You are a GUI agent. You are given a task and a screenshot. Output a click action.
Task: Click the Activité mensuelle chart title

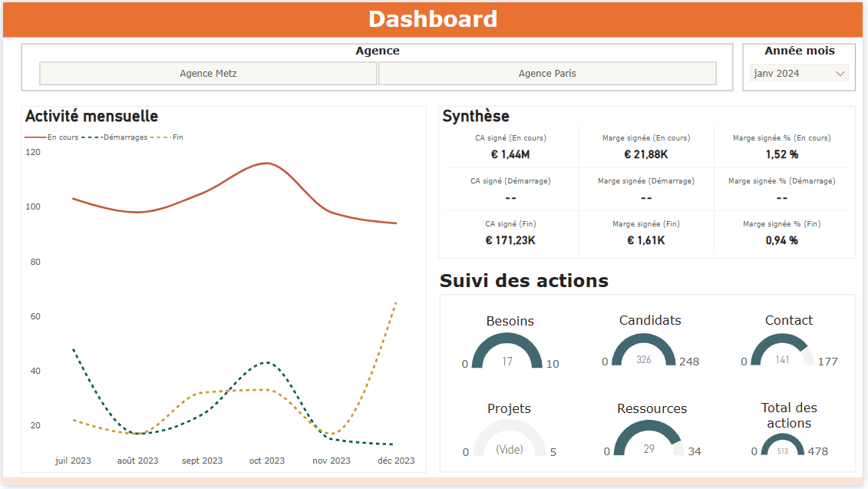(x=91, y=116)
